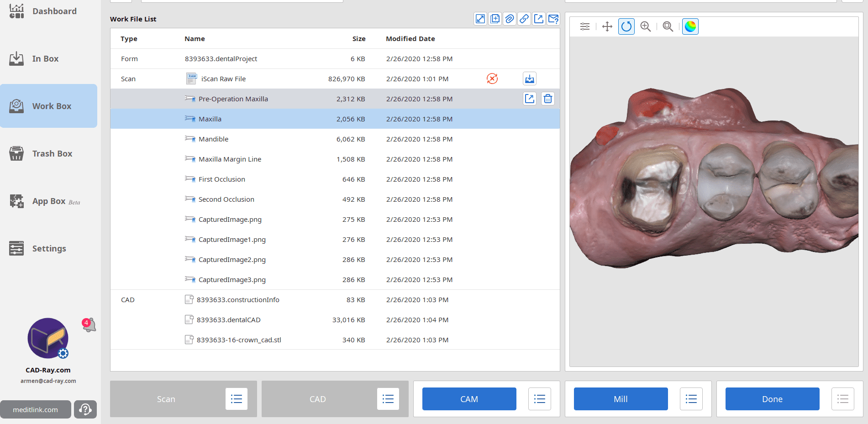Click the zoom in magnifier icon

646,26
